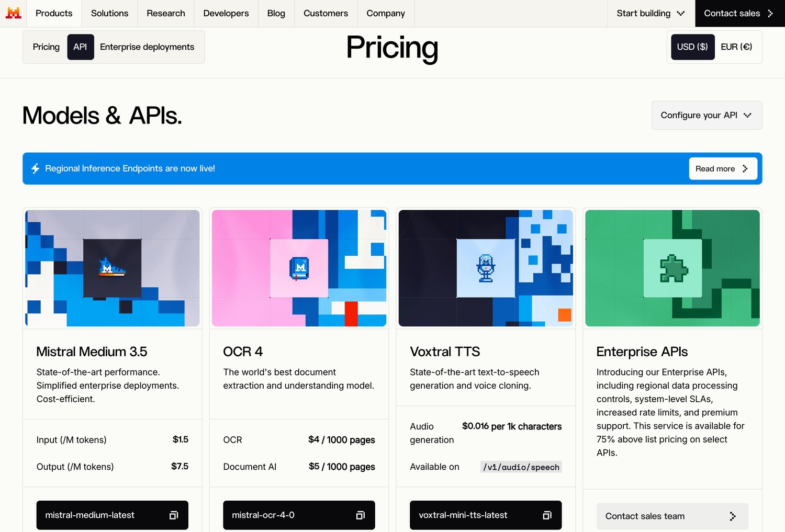The image size is (785, 532).
Task: Open the Company menu
Action: coord(386,14)
